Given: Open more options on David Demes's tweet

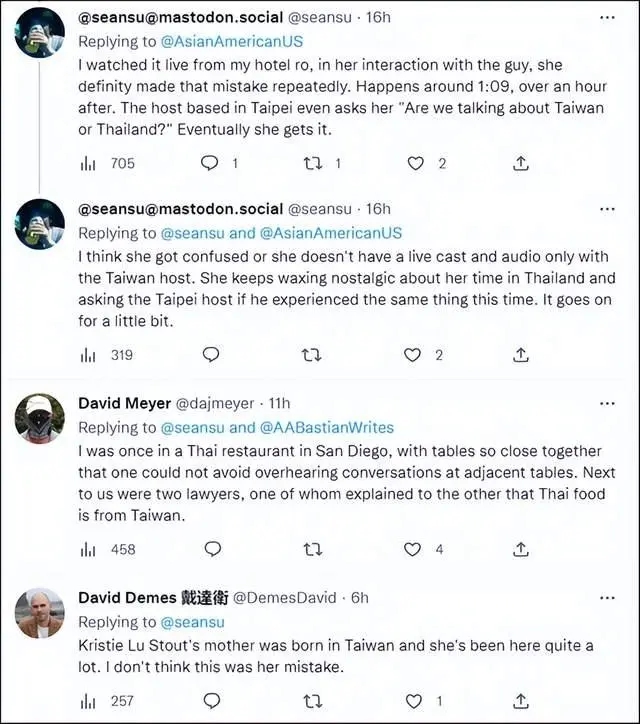Looking at the screenshot, I should pos(607,598).
